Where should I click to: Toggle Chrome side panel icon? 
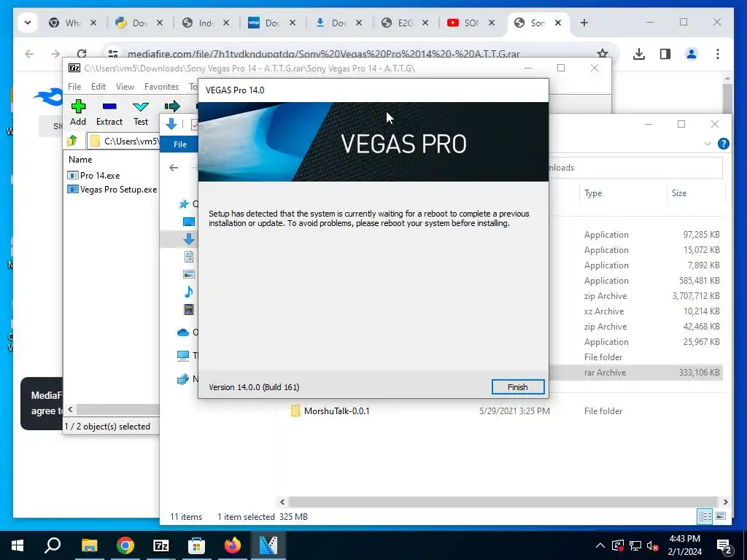tap(665, 54)
